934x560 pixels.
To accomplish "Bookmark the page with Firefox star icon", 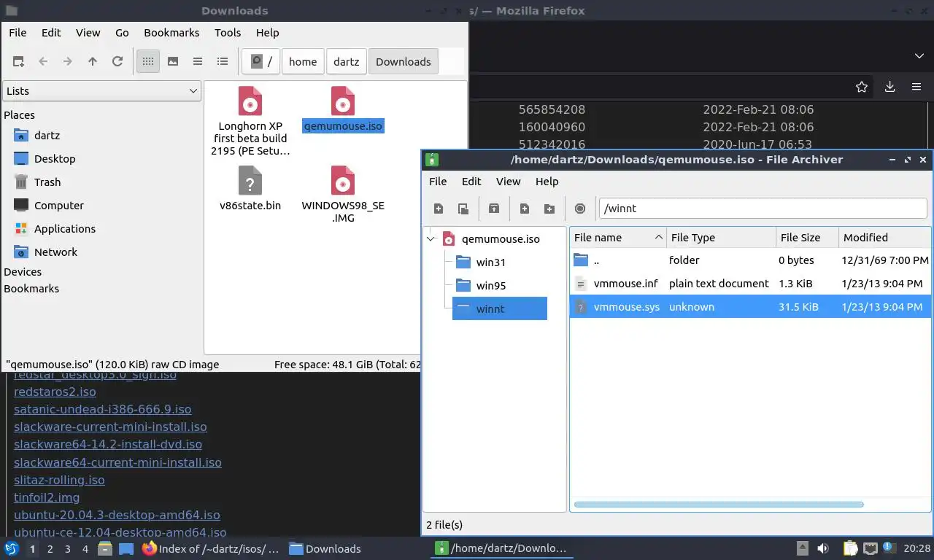I will 862,87.
